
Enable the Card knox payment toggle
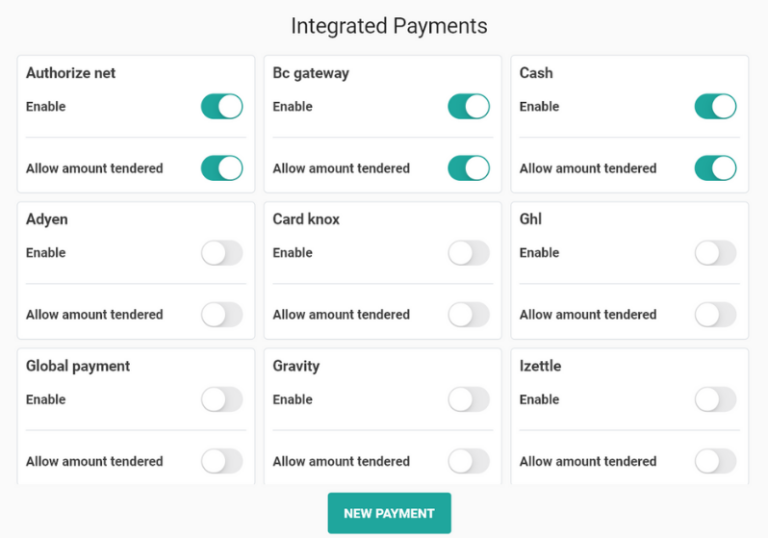click(468, 253)
